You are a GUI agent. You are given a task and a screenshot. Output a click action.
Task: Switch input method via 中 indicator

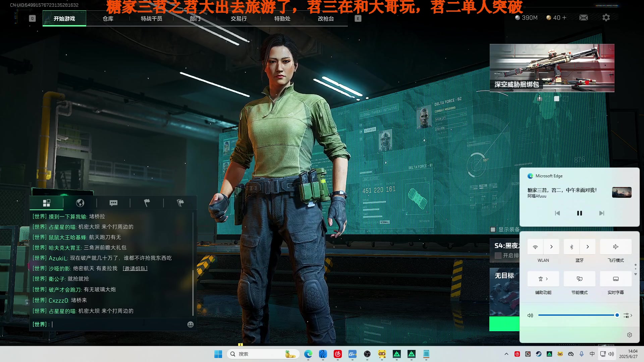[x=592, y=354]
